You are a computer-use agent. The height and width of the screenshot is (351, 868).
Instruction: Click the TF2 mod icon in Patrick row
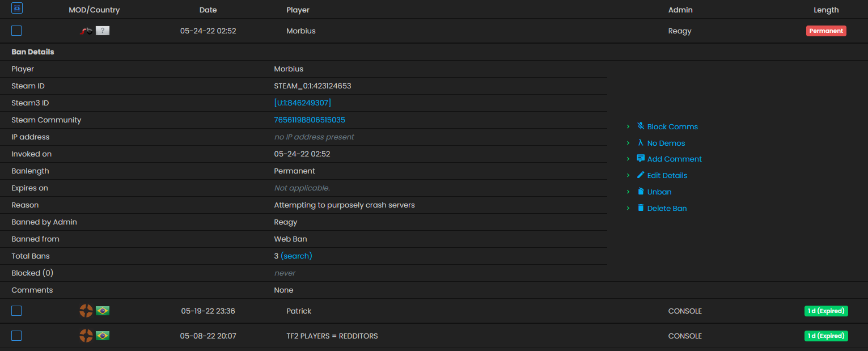pos(86,311)
